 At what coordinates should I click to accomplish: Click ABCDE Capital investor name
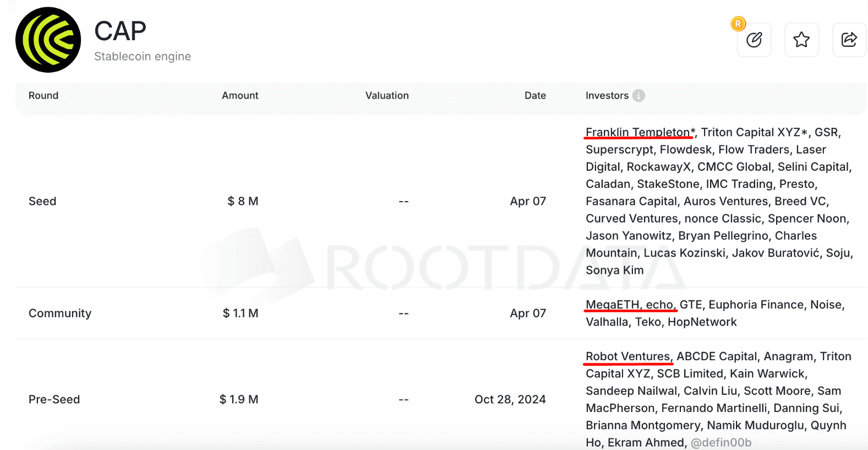(x=717, y=356)
